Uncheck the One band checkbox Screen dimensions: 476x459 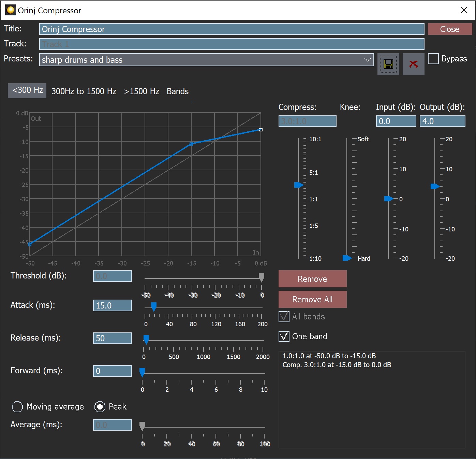[x=284, y=336]
